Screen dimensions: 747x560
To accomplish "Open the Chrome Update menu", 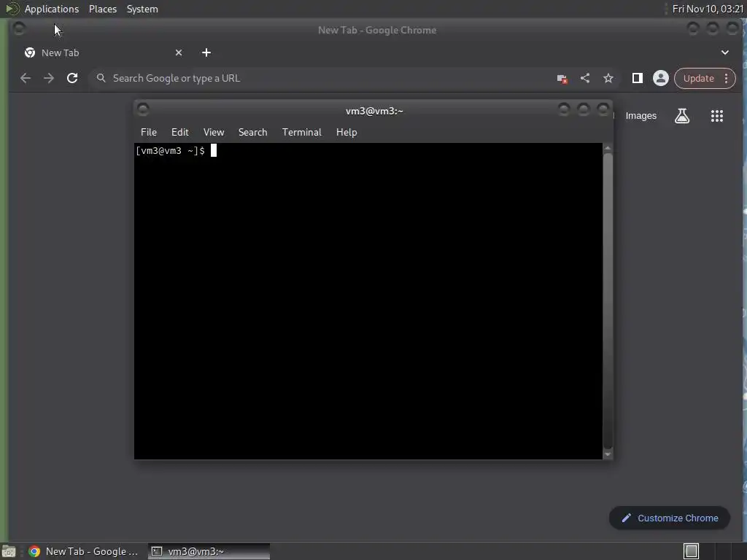I will point(704,78).
